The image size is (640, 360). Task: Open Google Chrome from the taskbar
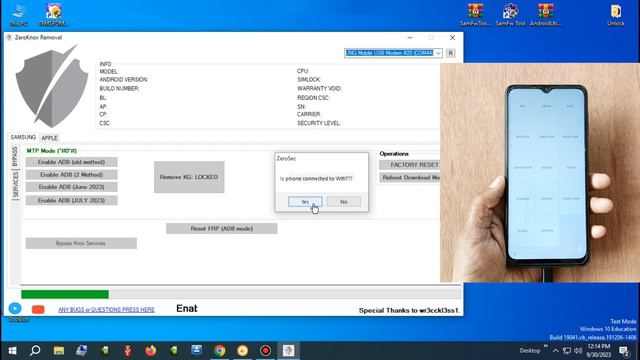220,351
